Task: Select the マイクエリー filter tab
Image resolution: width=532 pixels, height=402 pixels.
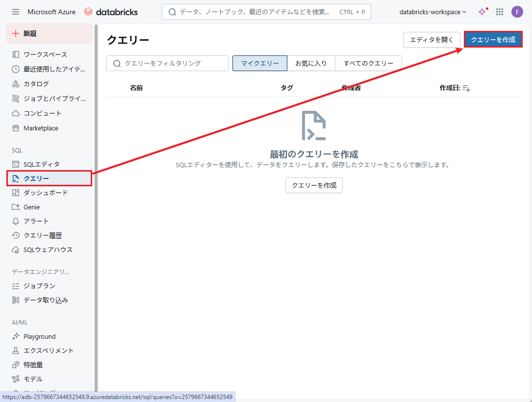Action: click(x=260, y=63)
